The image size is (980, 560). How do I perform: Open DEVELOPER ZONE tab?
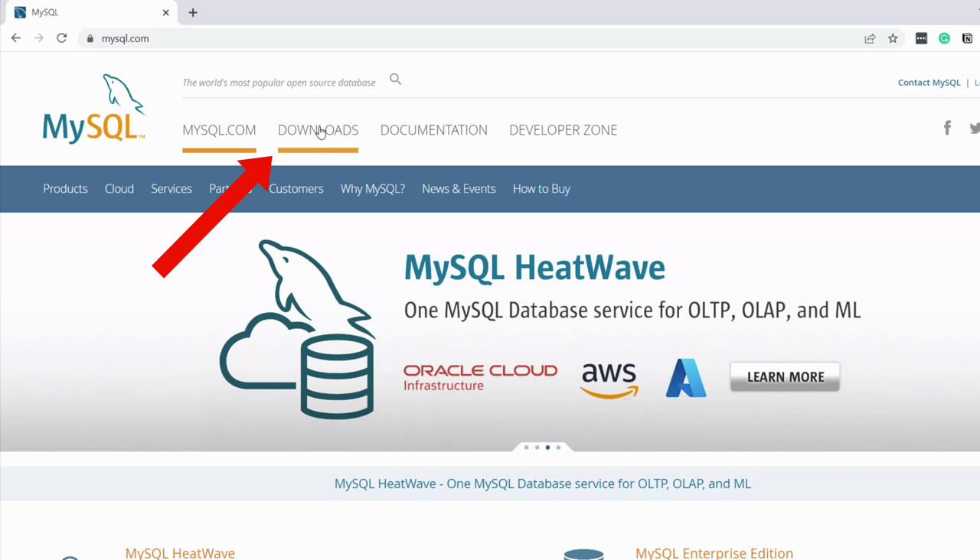point(563,130)
